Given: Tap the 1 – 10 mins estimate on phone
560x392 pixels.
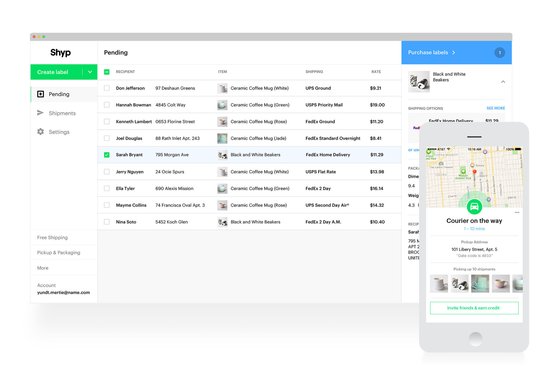Looking at the screenshot, I should click(474, 229).
